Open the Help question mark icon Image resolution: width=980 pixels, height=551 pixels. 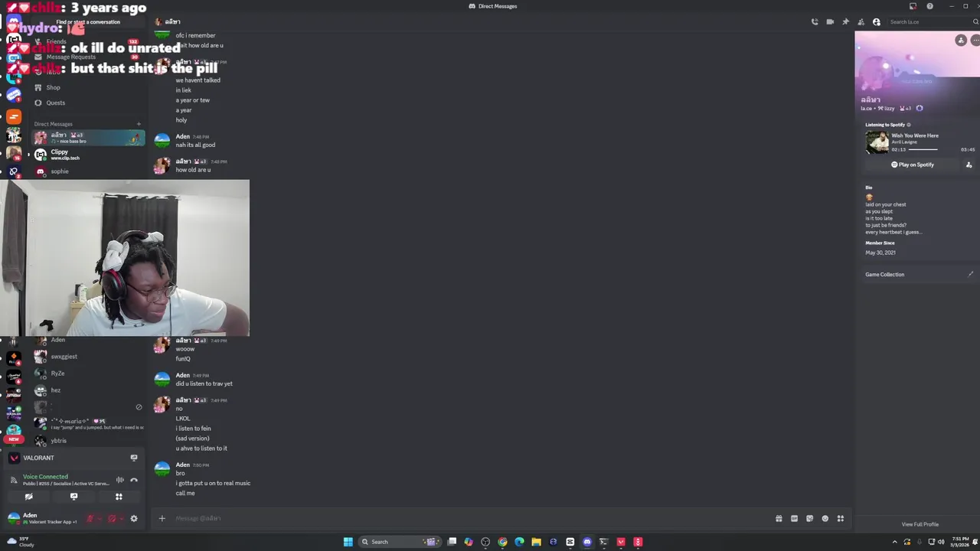click(929, 6)
